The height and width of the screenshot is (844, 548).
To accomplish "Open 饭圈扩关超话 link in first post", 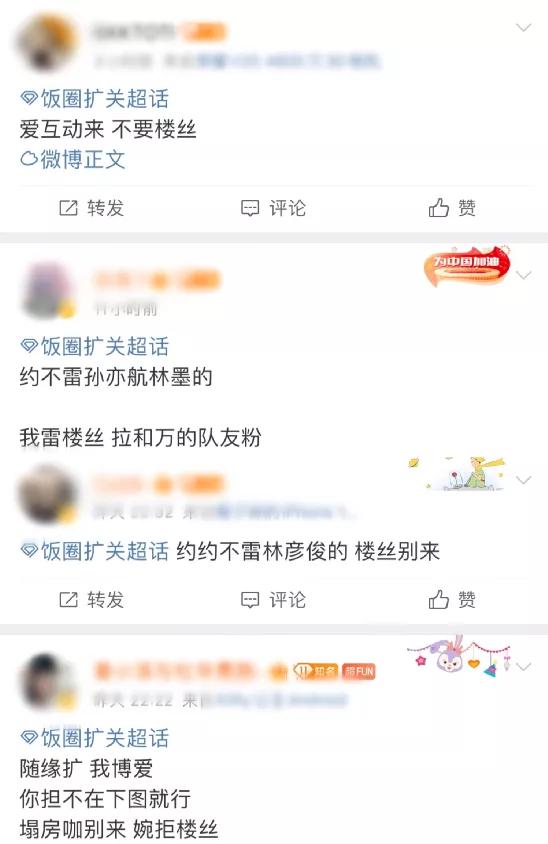I will point(95,99).
